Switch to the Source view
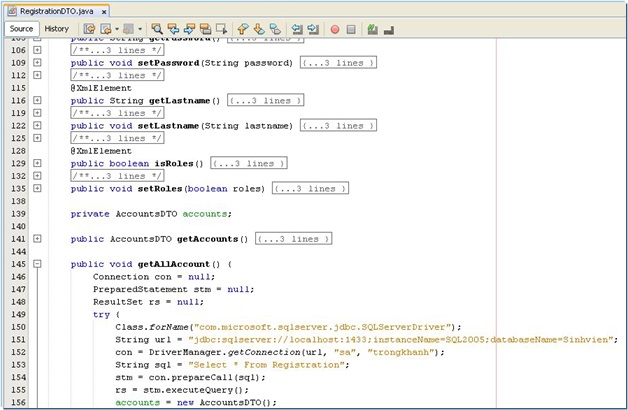 pyautogui.click(x=22, y=29)
